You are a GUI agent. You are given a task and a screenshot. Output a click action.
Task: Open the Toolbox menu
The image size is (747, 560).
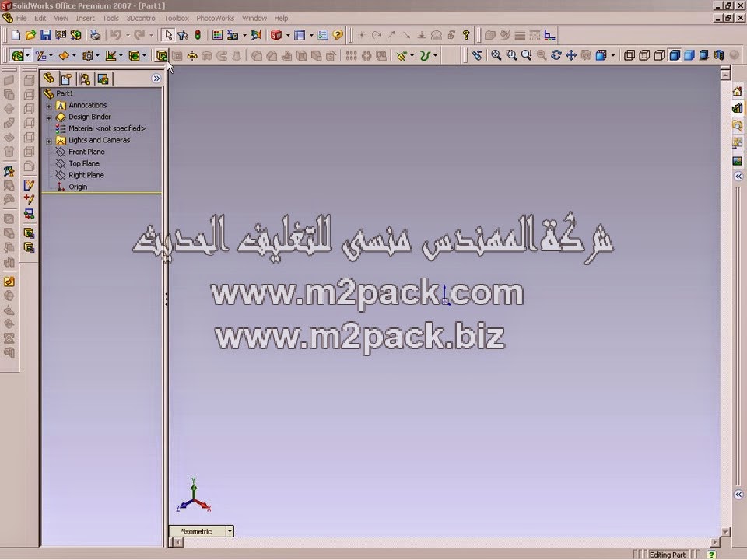pyautogui.click(x=177, y=18)
